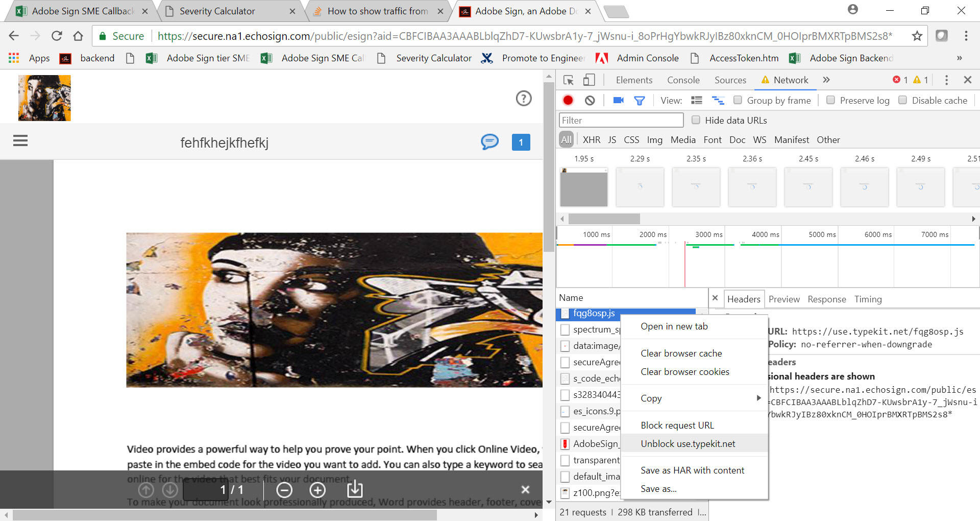Click the blue page count badge
Image resolution: width=980 pixels, height=521 pixels.
coord(521,142)
